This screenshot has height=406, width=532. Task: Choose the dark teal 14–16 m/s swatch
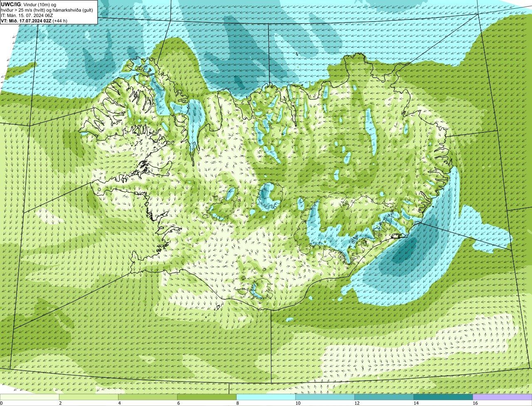click(x=443, y=397)
